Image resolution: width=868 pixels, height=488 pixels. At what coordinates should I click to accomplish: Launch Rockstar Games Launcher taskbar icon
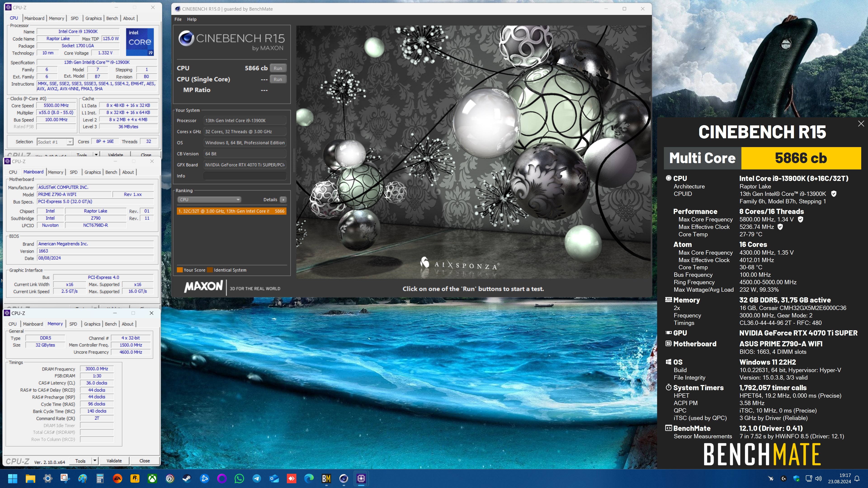pyautogui.click(x=135, y=478)
